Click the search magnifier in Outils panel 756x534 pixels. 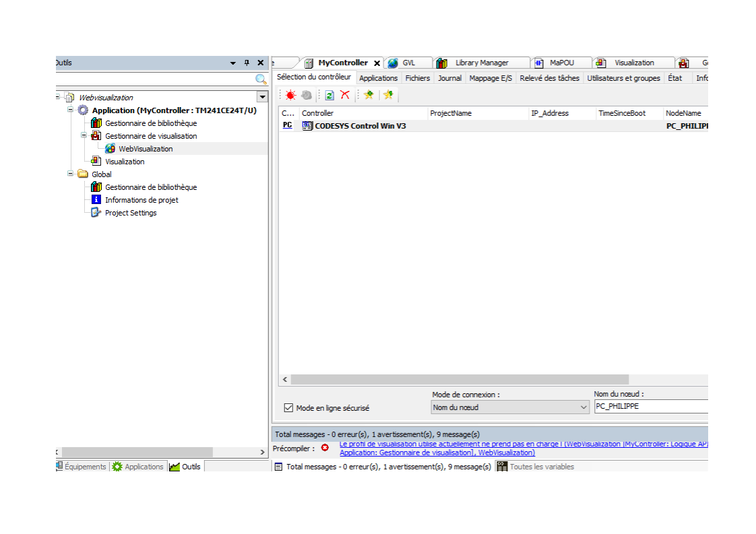coord(261,79)
